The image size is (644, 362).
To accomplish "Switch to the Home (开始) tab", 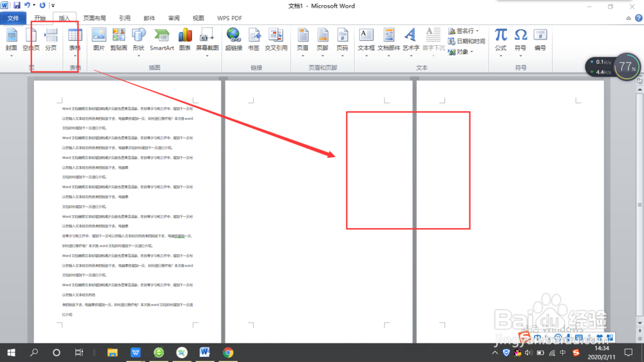I will 40,18.
